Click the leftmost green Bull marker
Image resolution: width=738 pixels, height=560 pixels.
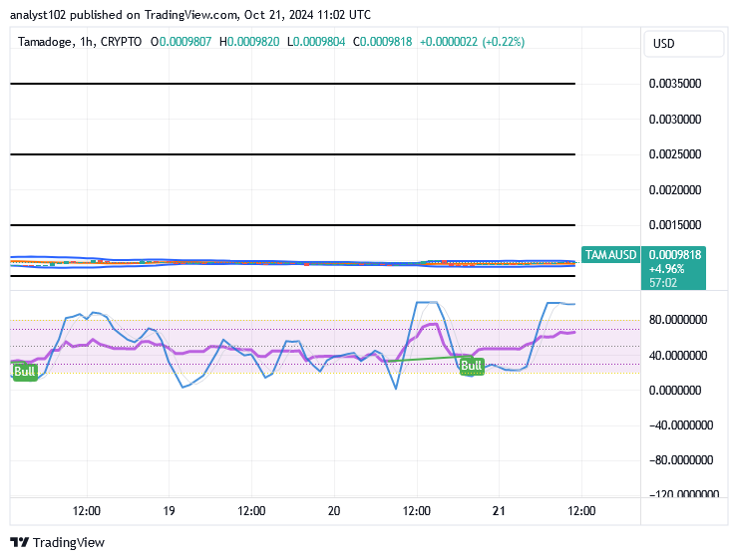pos(24,372)
